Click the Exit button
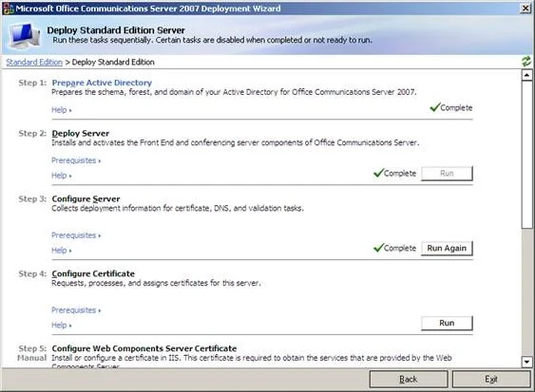 (x=491, y=379)
